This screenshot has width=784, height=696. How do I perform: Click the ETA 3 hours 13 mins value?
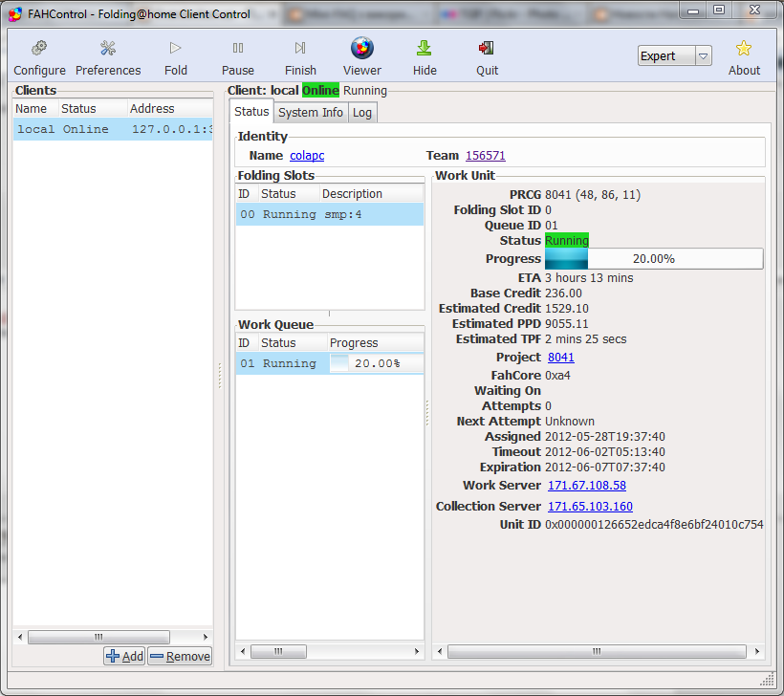[589, 277]
